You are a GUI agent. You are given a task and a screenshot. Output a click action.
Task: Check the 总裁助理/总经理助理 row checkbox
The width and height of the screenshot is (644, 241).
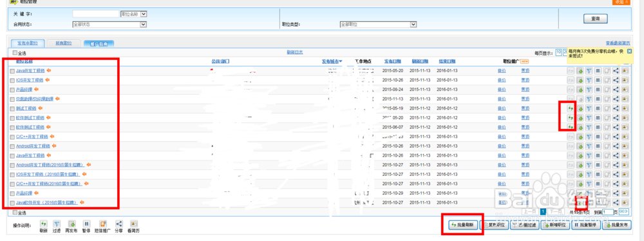click(13, 99)
